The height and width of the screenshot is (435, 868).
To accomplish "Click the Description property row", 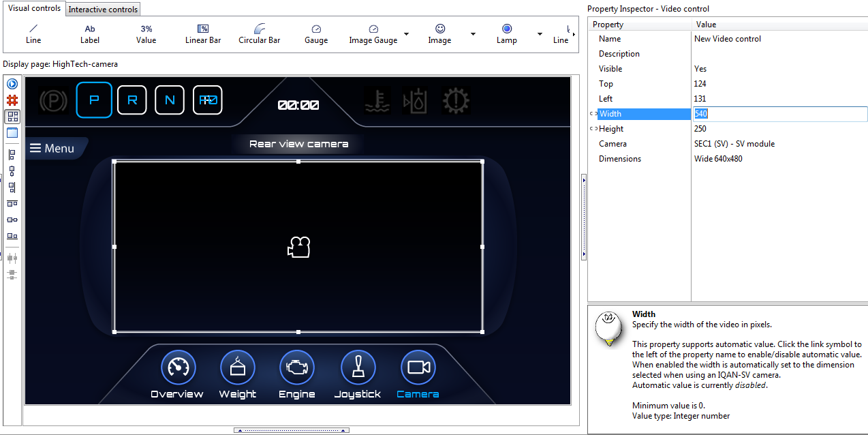I will coord(728,54).
